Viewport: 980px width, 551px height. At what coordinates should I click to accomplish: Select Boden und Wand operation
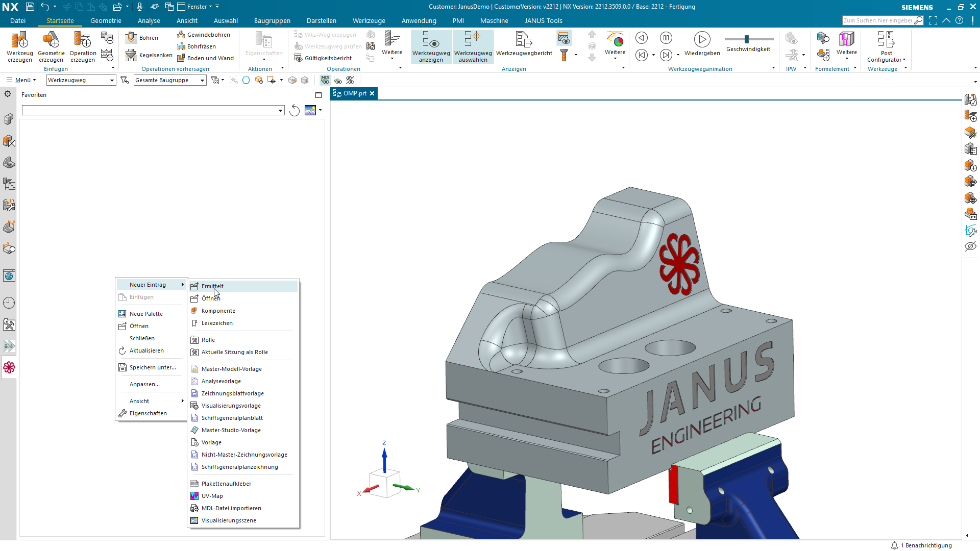tap(205, 58)
